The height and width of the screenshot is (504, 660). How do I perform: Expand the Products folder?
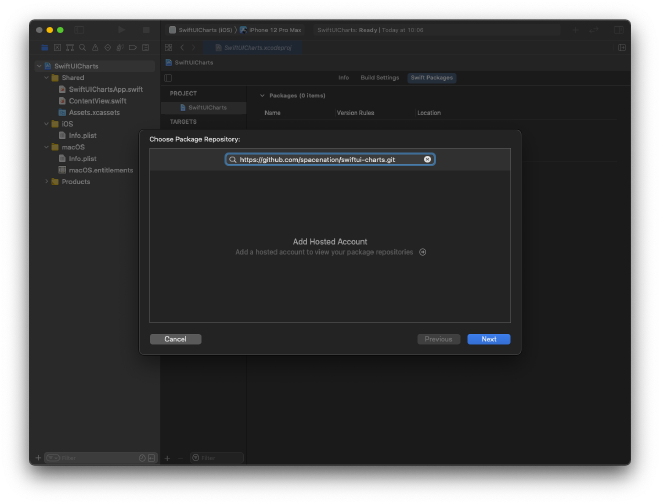[x=47, y=181]
